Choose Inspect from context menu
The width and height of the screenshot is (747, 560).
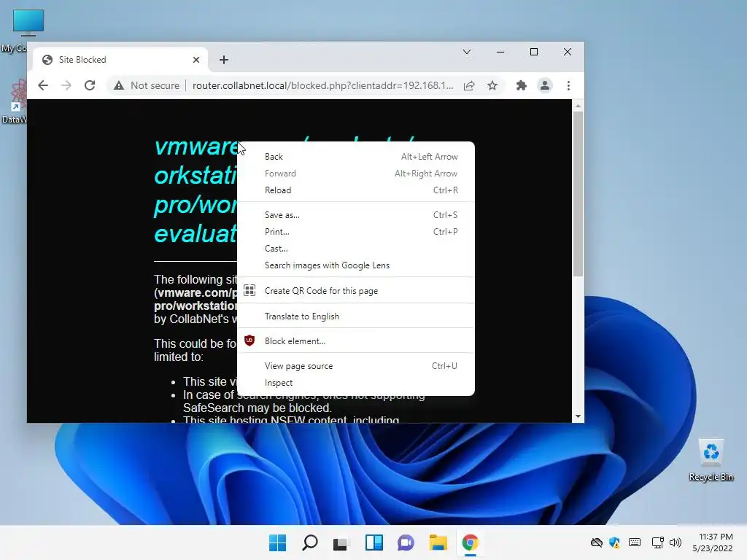coord(356,383)
